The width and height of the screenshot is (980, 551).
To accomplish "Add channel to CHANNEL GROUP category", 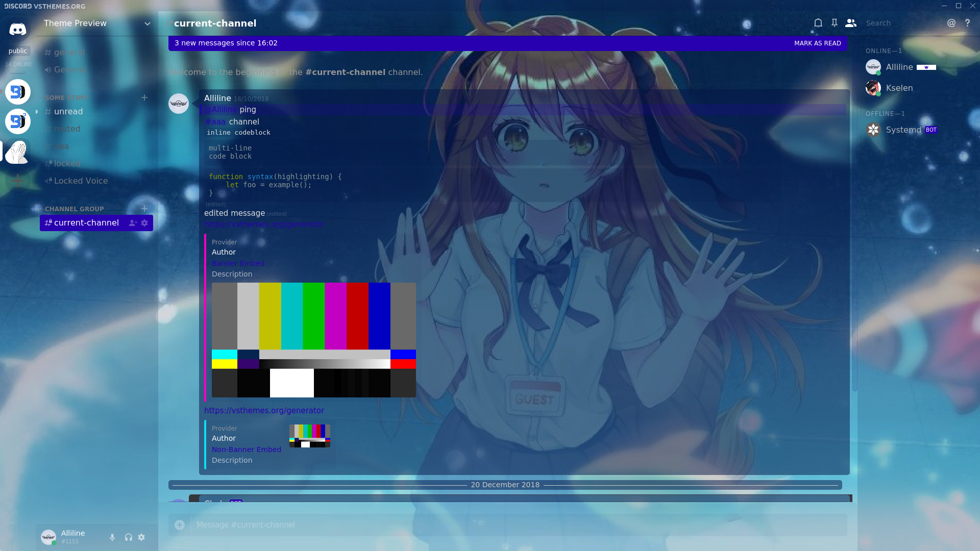I will [x=144, y=209].
